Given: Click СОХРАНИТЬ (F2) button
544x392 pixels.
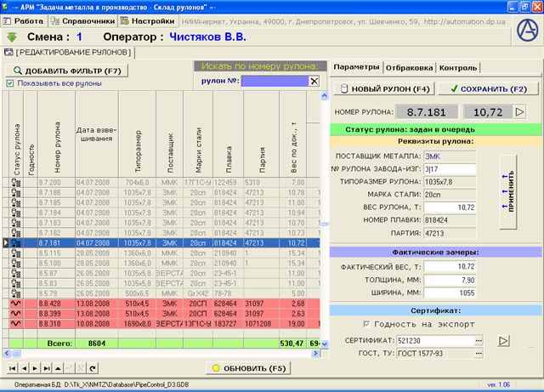Looking at the screenshot, I should (489, 89).
